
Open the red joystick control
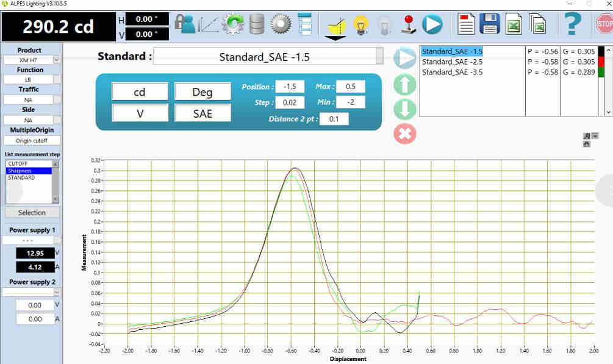tap(409, 24)
